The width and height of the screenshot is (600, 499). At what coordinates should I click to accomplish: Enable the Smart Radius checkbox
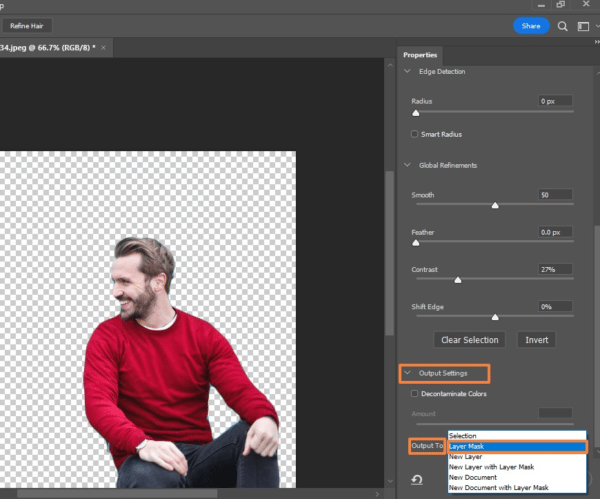click(415, 134)
